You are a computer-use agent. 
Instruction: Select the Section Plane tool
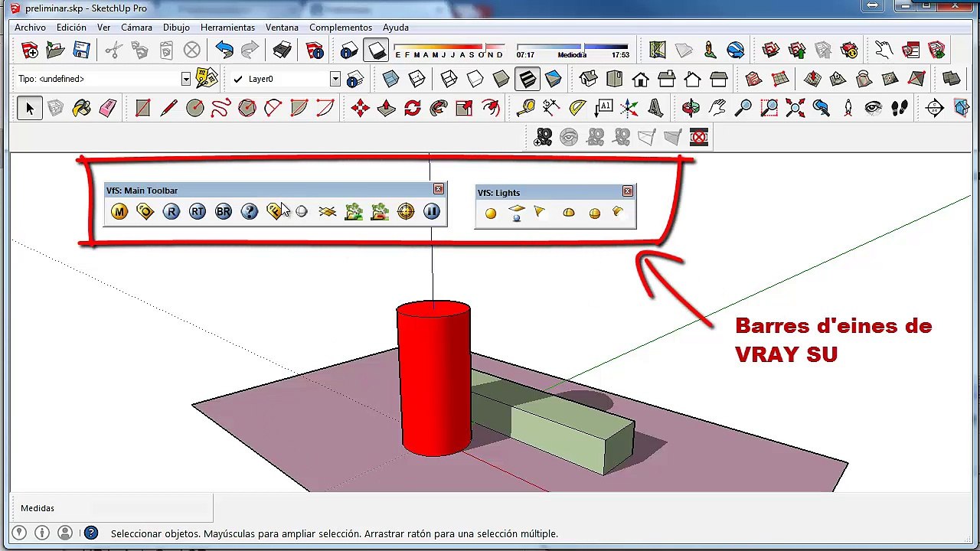click(935, 108)
